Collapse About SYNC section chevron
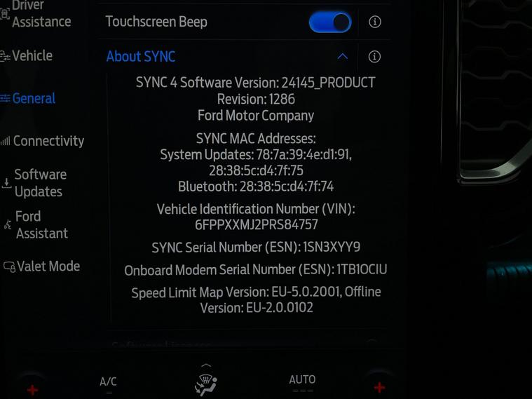 (343, 56)
